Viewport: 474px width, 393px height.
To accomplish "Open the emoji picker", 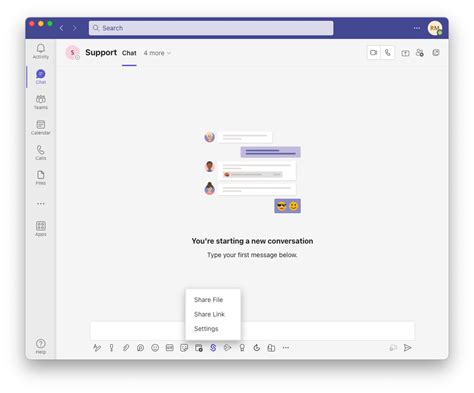I will (155, 348).
